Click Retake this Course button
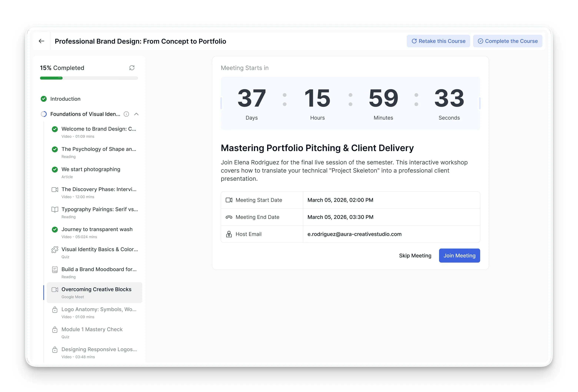The height and width of the screenshot is (392, 578). (x=438, y=41)
